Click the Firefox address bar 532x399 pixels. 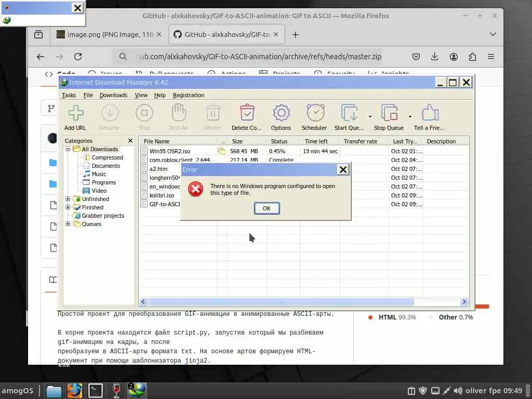259,57
